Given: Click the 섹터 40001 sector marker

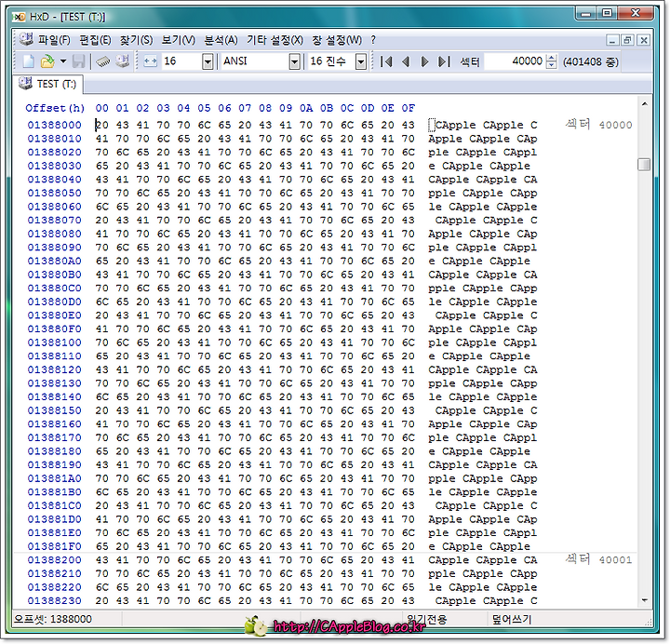Looking at the screenshot, I should tap(598, 559).
